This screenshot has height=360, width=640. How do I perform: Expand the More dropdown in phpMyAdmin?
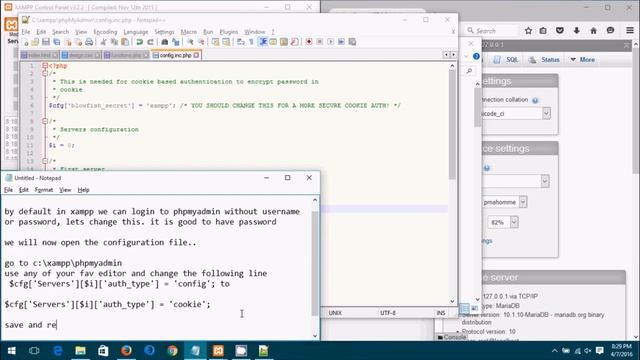[582, 60]
